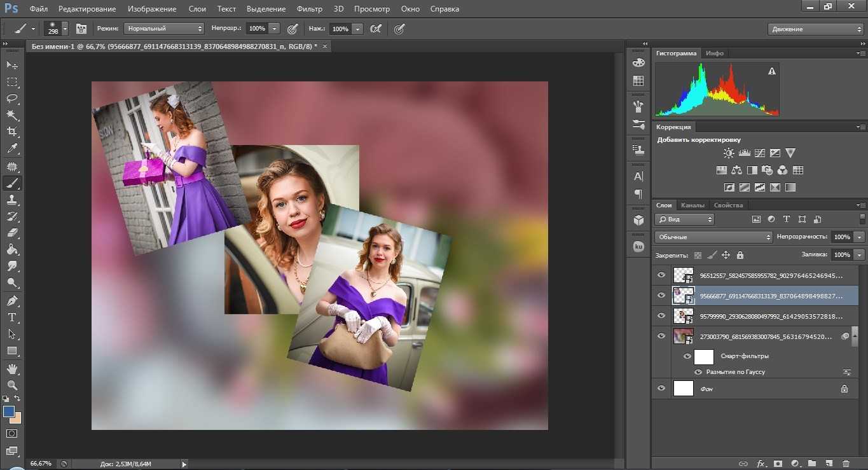Choose the Hand tool

tap(12, 368)
